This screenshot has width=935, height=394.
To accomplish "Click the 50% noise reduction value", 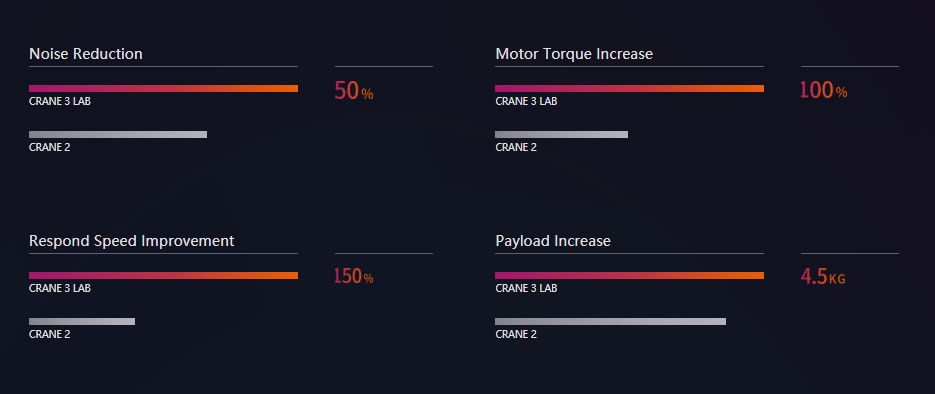I will [354, 91].
